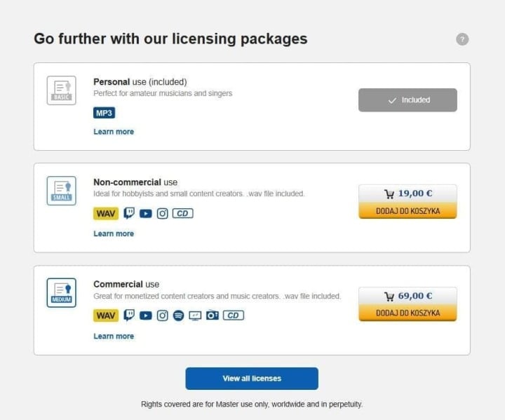Click the Basic license certificate icon
Viewport: 505px width, 420px height.
pos(61,90)
